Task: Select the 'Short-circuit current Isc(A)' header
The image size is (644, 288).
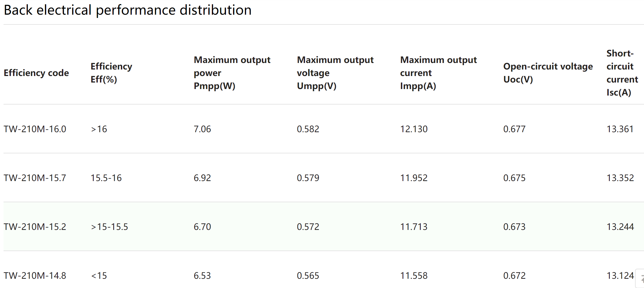Action: (622, 73)
